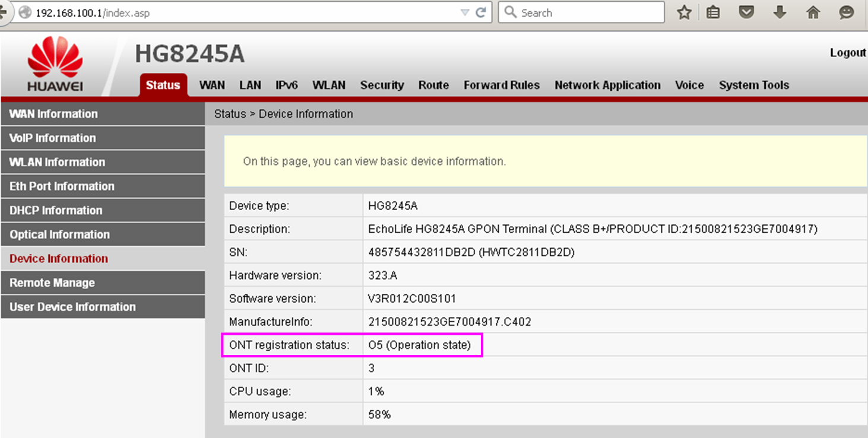Go to the browser home icon

click(x=813, y=12)
